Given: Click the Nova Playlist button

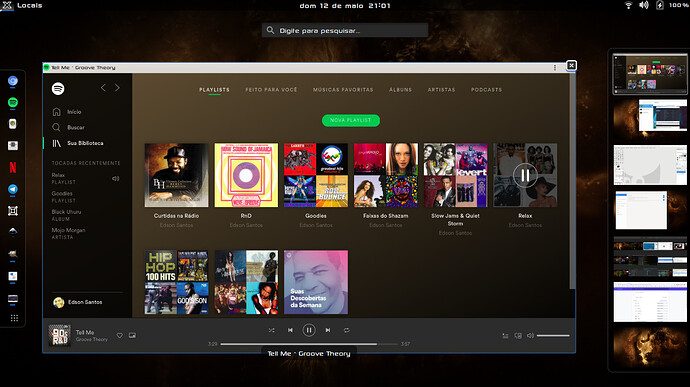Looking at the screenshot, I should tap(351, 120).
